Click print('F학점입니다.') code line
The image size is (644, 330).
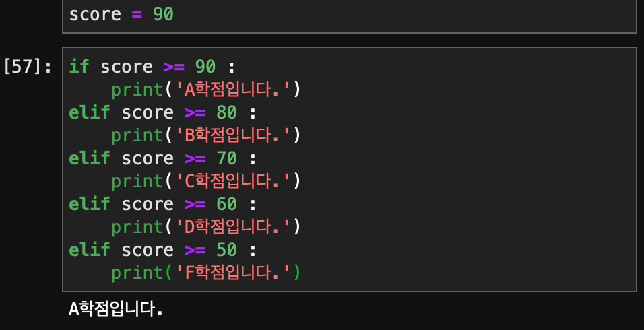coord(206,273)
